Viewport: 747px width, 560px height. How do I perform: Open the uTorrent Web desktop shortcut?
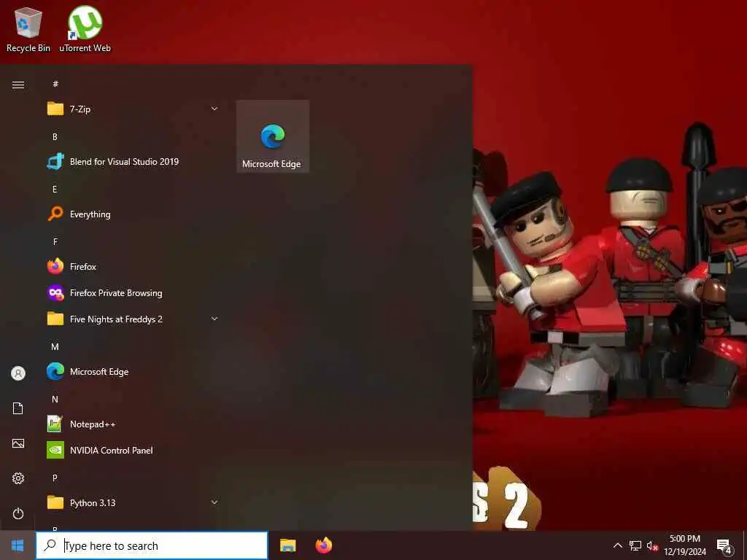85,28
